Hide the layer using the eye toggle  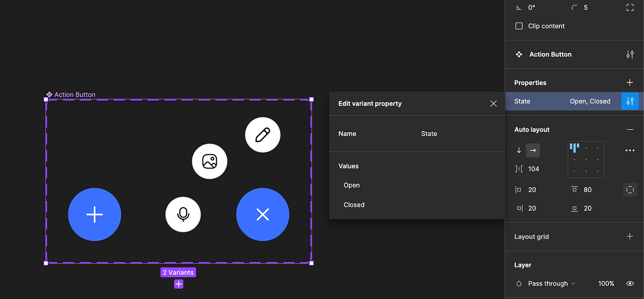tap(630, 283)
